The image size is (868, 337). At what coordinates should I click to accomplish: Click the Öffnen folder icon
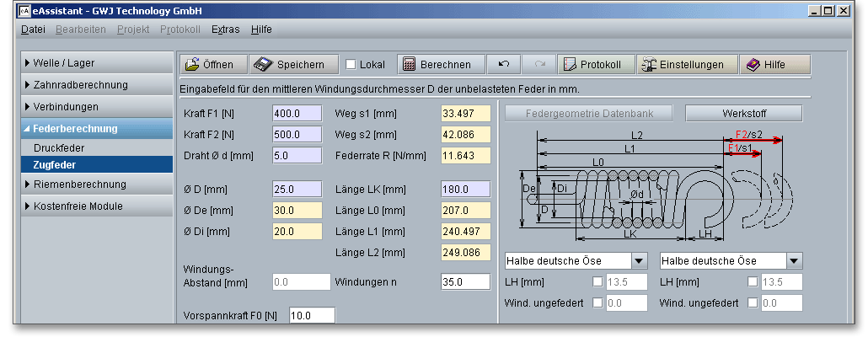[192, 65]
